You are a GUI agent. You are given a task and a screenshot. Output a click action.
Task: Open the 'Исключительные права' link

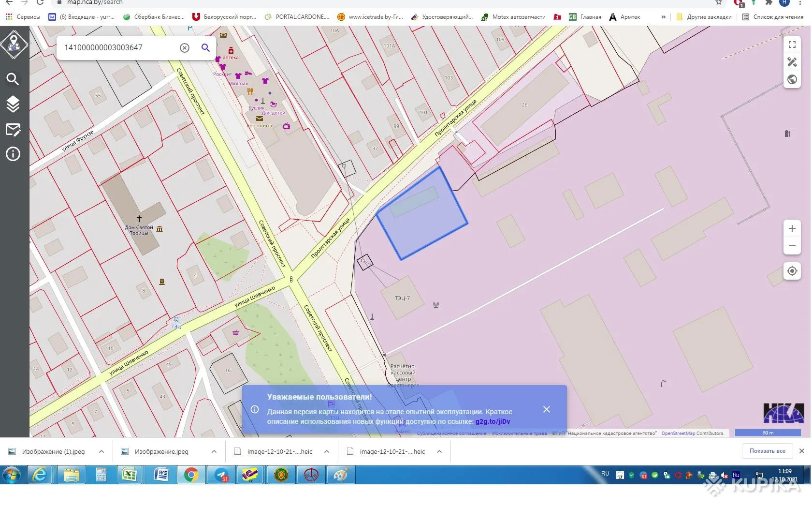519,433
